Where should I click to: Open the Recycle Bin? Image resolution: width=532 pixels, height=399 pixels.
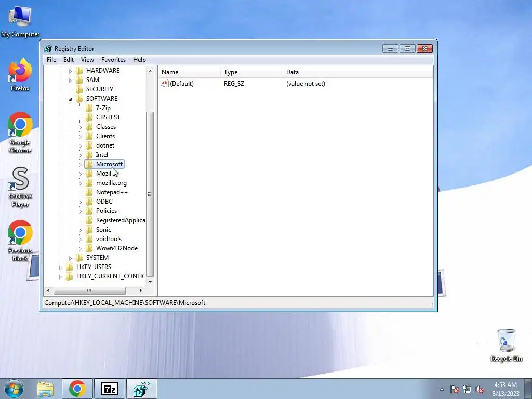pos(506,345)
